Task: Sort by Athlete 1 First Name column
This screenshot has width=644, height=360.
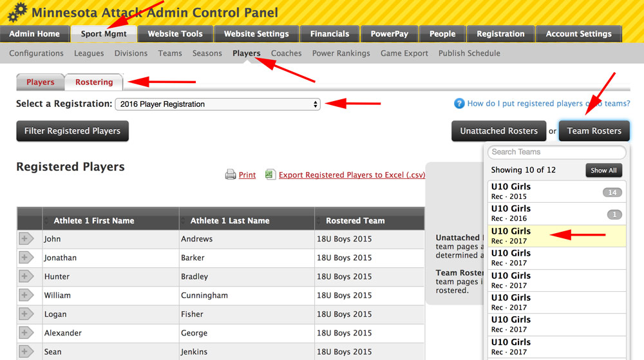Action: click(111, 220)
